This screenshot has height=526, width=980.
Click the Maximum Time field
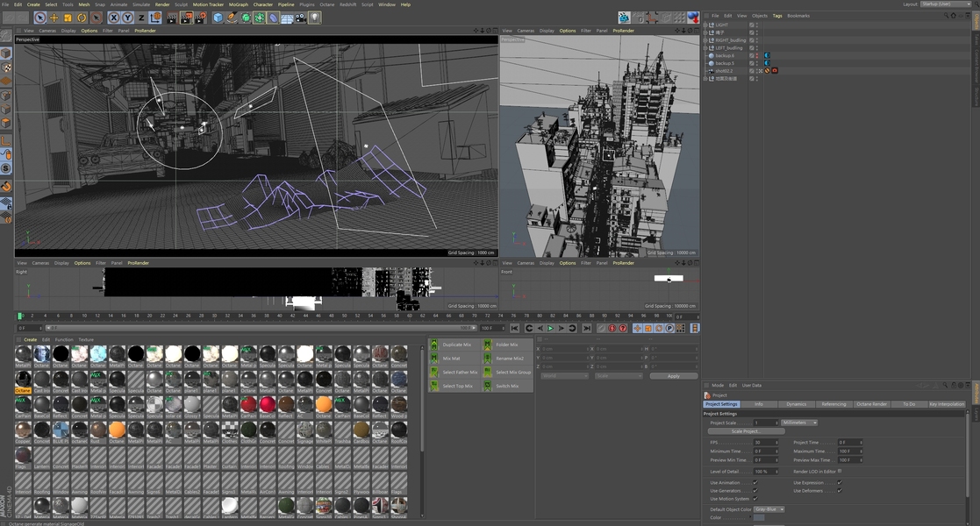pos(850,451)
